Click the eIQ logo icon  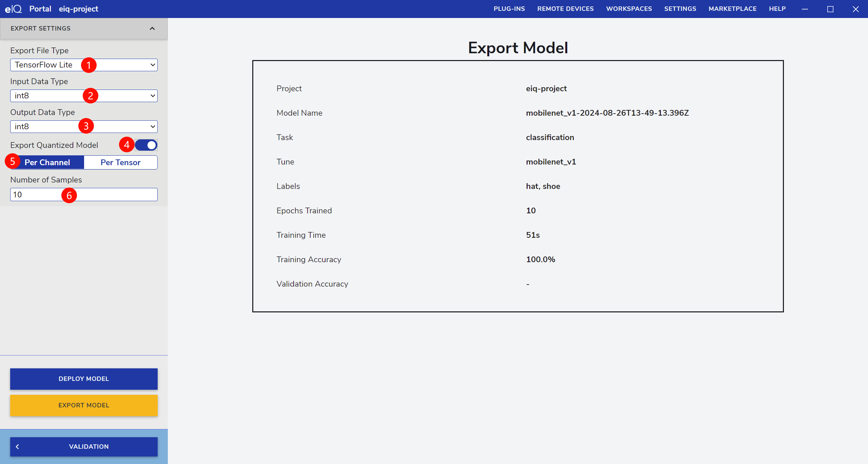13,9
